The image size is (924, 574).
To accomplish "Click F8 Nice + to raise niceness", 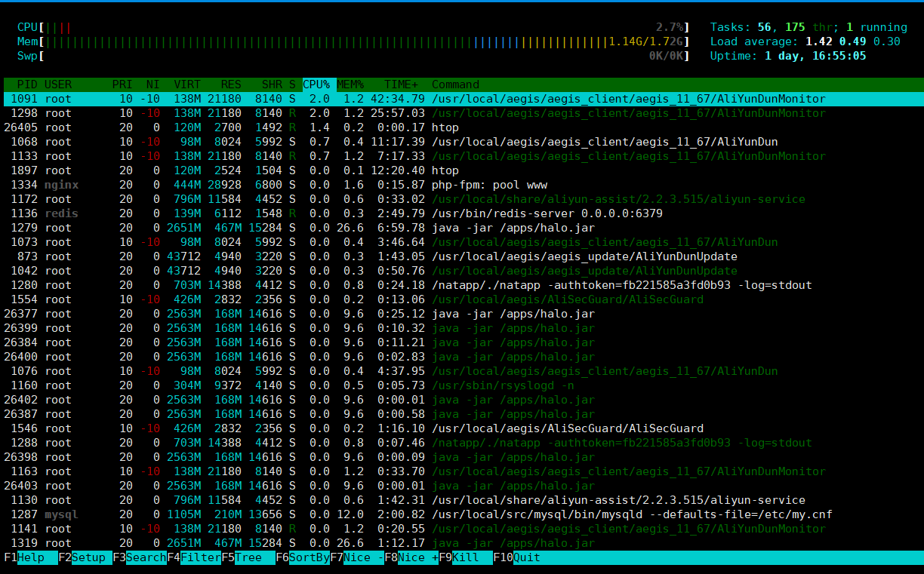I will tap(411, 557).
